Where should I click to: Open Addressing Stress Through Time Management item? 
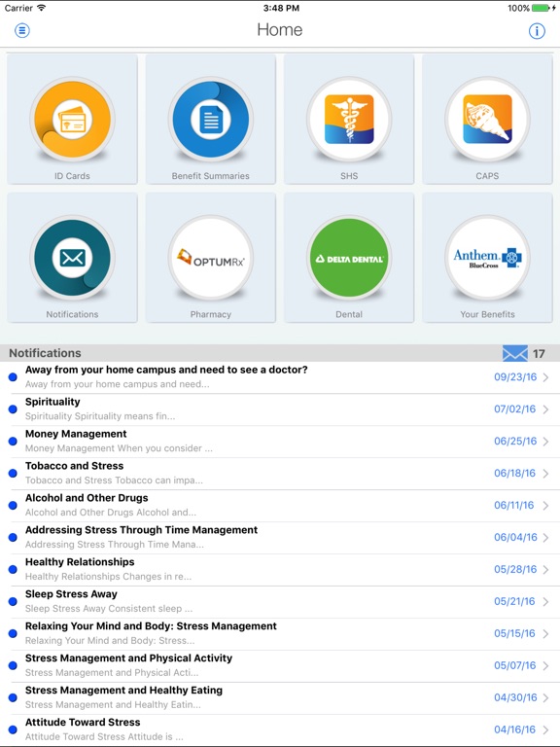pos(280,537)
